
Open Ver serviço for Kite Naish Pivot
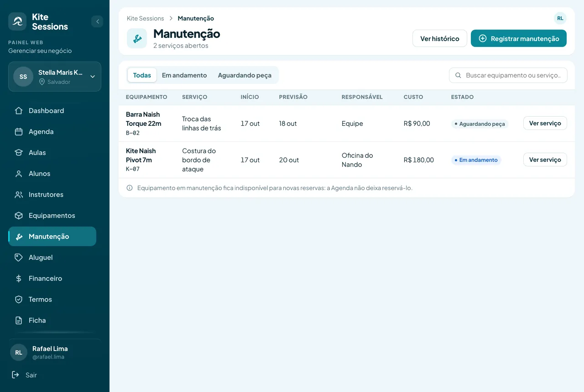click(x=545, y=160)
